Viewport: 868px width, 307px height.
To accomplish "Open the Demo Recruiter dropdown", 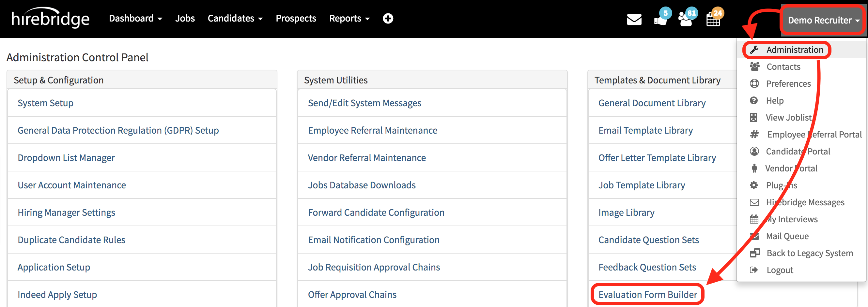I will pos(822,20).
